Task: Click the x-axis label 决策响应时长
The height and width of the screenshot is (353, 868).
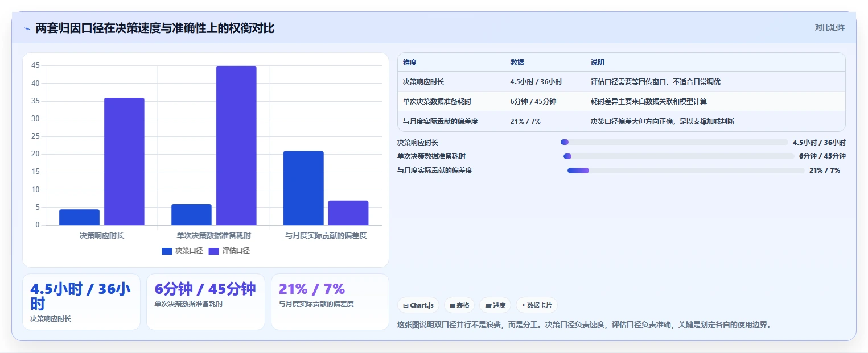Action: 102,235
